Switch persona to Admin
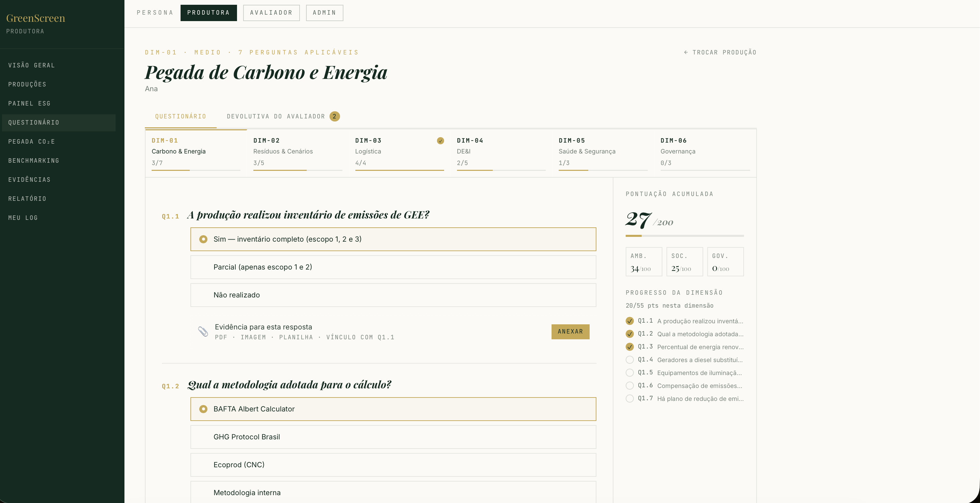This screenshot has height=503, width=980. [x=324, y=13]
